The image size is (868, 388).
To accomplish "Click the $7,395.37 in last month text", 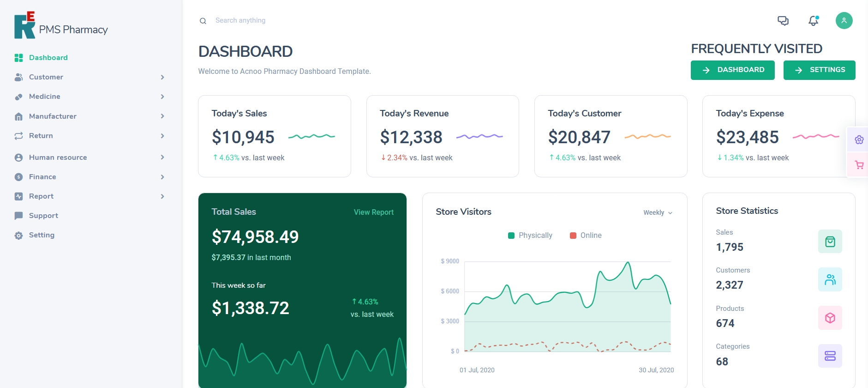I will coord(251,258).
